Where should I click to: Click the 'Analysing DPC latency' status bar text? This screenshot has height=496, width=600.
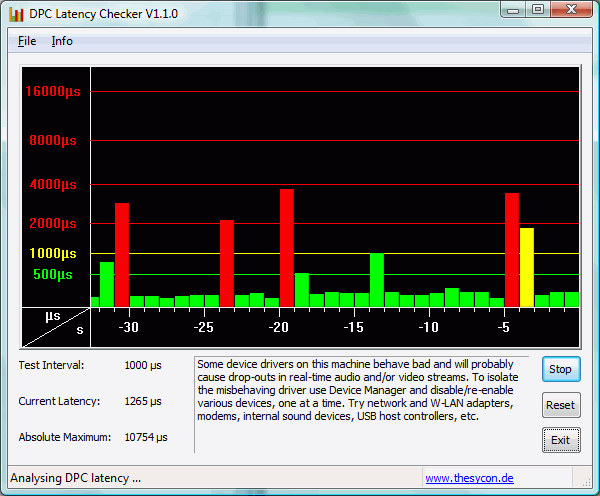(75, 479)
